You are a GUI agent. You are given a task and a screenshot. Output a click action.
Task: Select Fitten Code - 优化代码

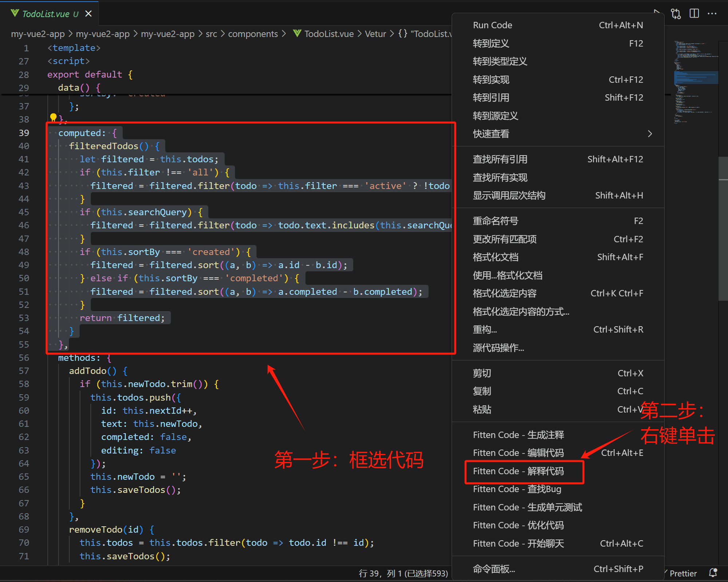558,525
